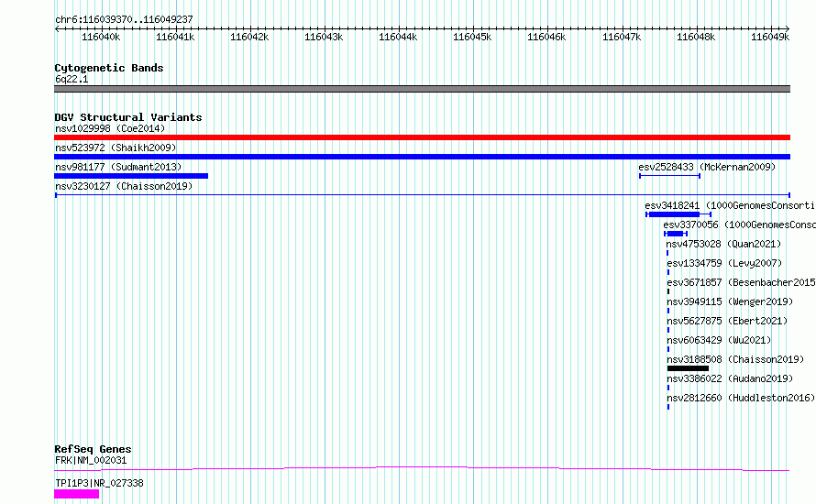Viewport: 816px width, 504px height.
Task: Click the 116049k ruler tick label
Action: pyautogui.click(x=770, y=37)
